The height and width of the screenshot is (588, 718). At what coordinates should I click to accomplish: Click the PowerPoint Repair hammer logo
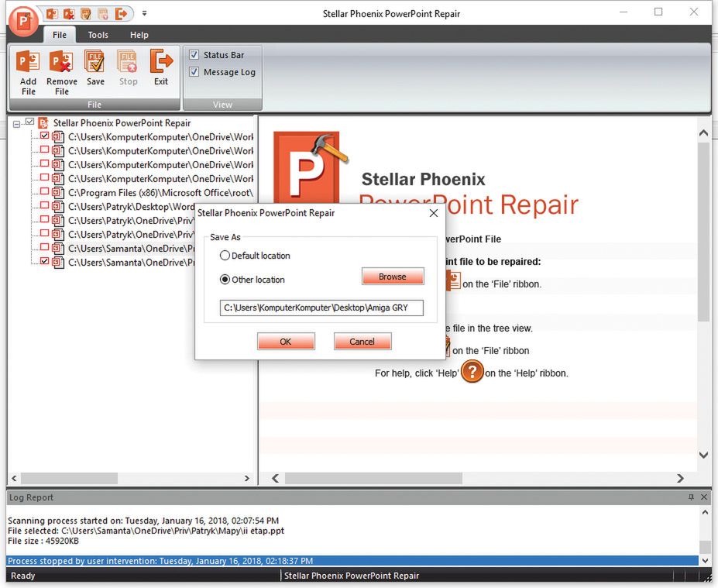pos(309,167)
